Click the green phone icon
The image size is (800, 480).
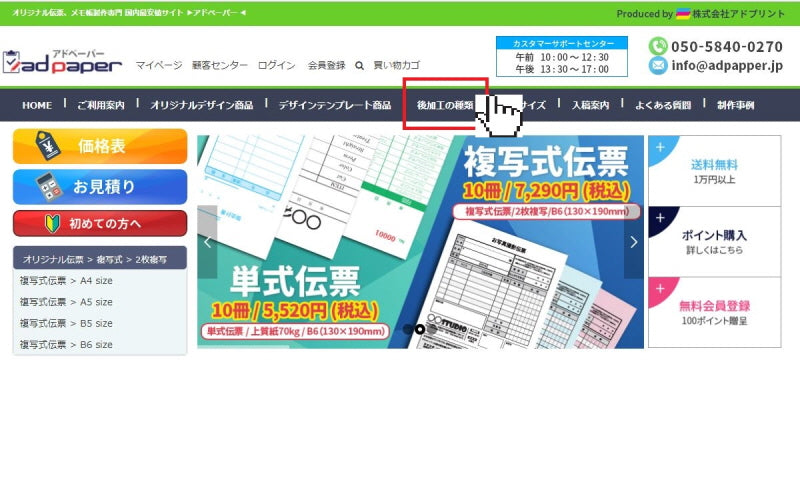658,46
